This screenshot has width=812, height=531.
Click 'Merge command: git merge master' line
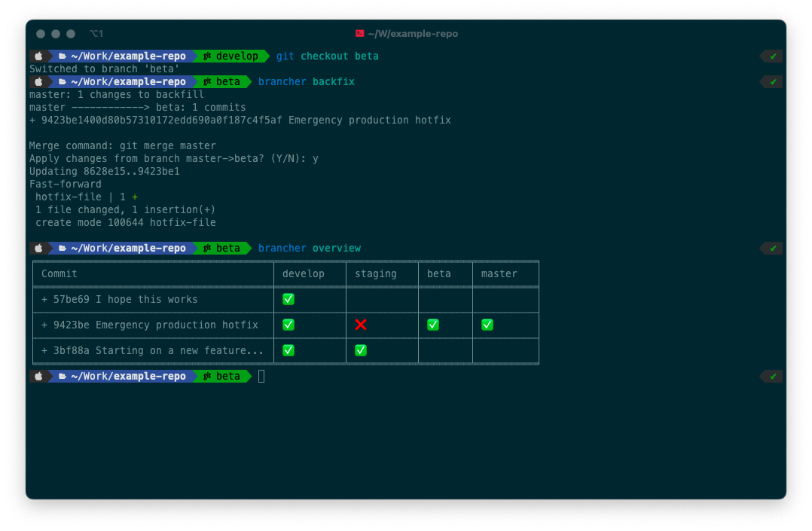pos(123,145)
